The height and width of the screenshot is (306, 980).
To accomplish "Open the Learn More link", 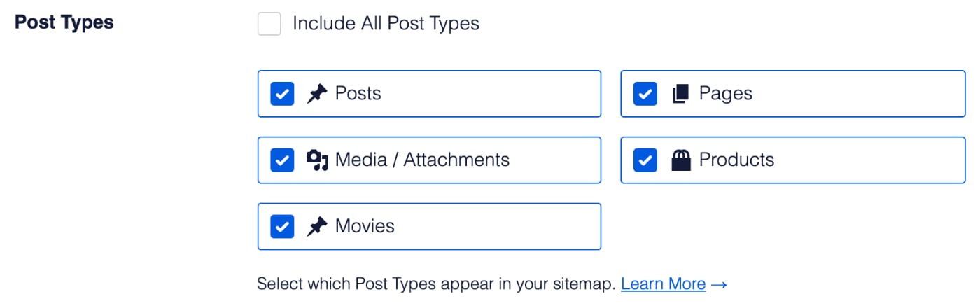I will (x=663, y=284).
